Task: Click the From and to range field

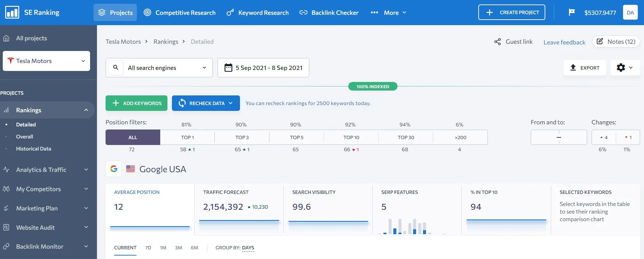Action: 558,137
